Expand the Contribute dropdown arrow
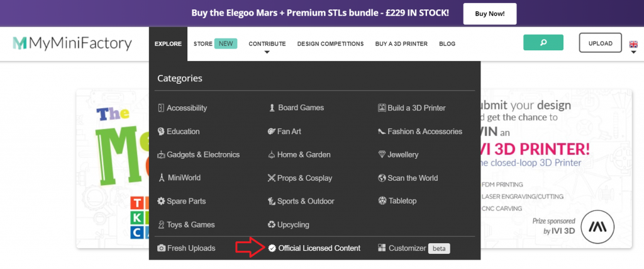The image size is (644, 269). [x=267, y=52]
